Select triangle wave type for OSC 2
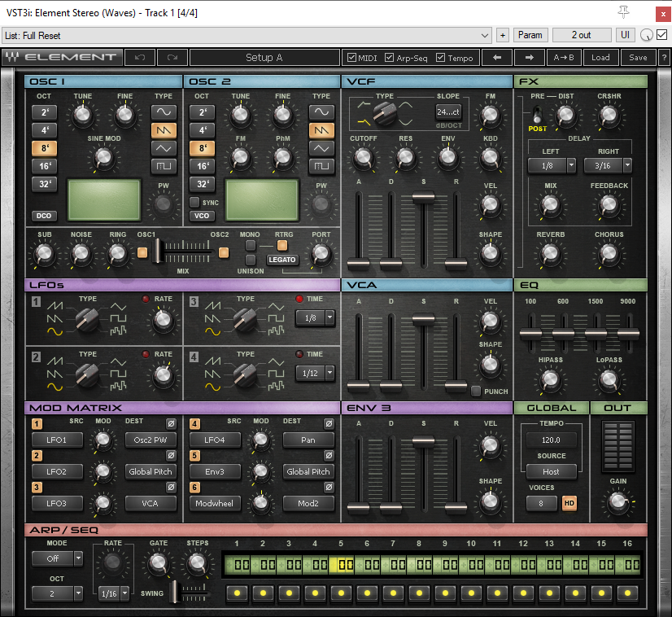672x617 pixels. pos(321,148)
